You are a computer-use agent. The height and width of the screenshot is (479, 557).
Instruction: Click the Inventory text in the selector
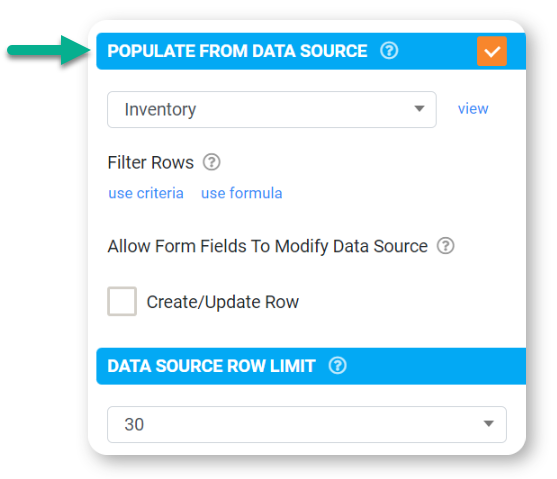tap(160, 109)
